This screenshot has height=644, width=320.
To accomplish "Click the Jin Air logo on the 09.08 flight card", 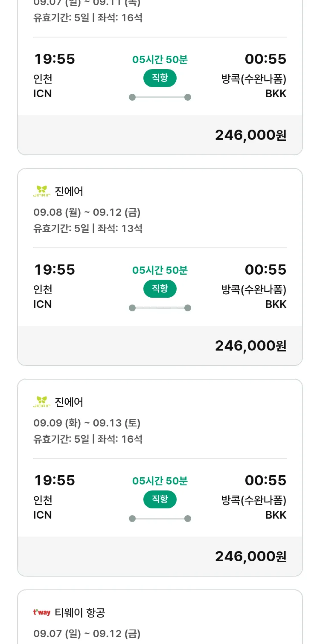I will point(42,191).
